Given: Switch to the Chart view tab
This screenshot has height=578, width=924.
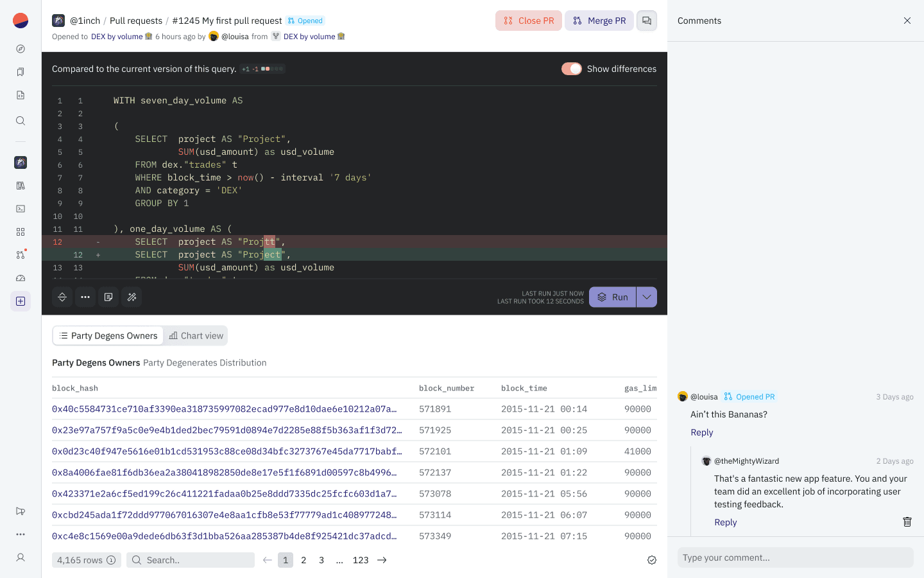Looking at the screenshot, I should [x=196, y=336].
